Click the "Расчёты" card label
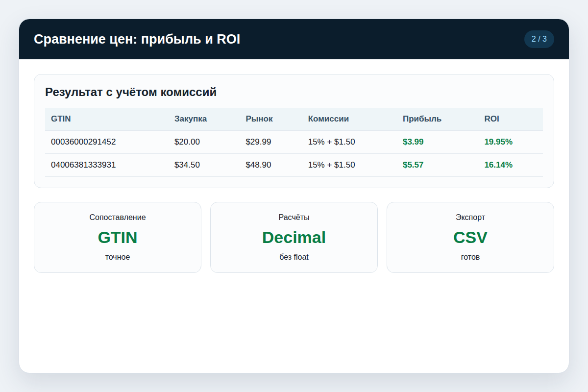Screen dimensions: 588x392 [294, 218]
